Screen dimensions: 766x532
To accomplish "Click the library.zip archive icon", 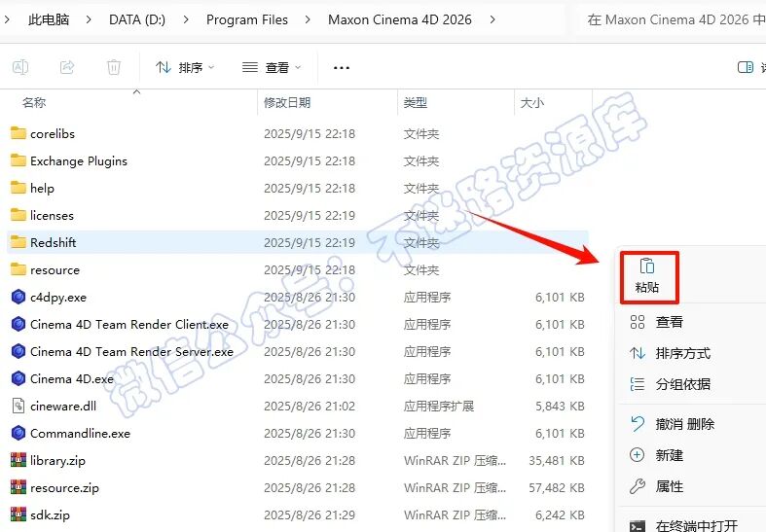I will click(x=18, y=460).
